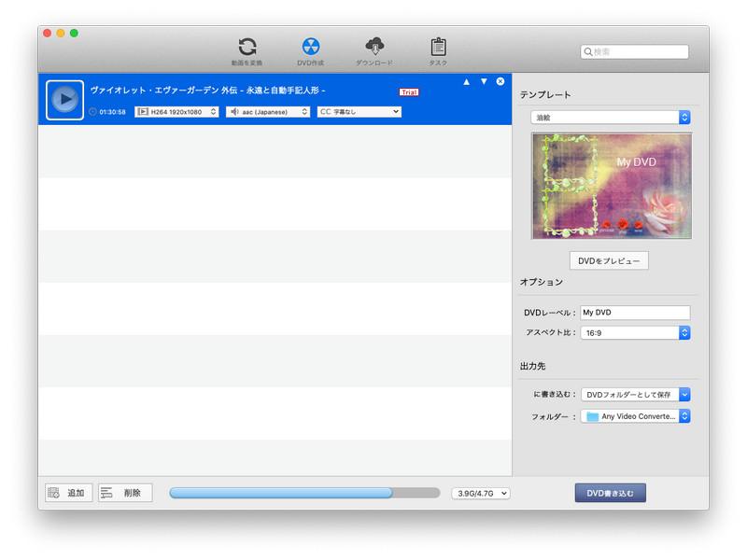Switch to the DVD作成 tab
The width and height of the screenshot is (747, 560).
click(x=311, y=51)
